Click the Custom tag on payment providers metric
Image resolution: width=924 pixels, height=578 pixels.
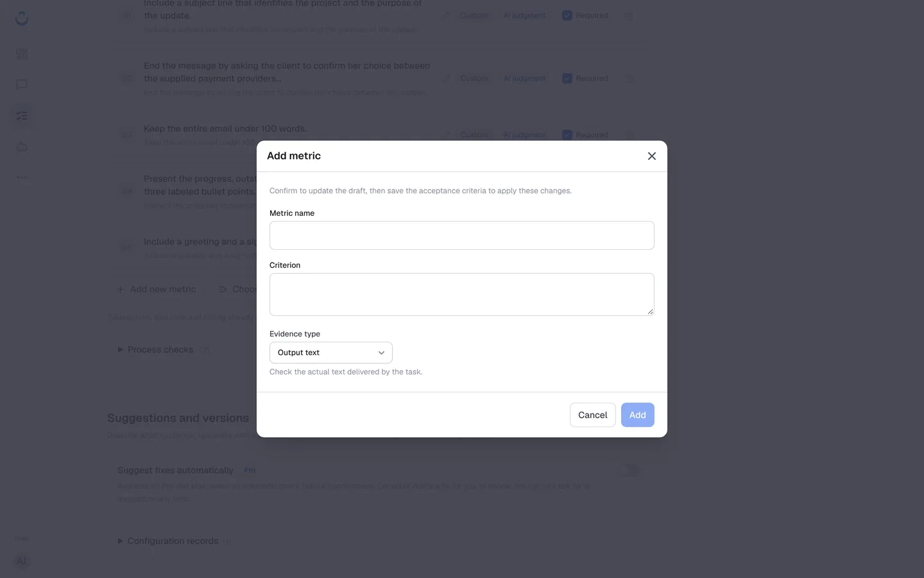tap(474, 78)
